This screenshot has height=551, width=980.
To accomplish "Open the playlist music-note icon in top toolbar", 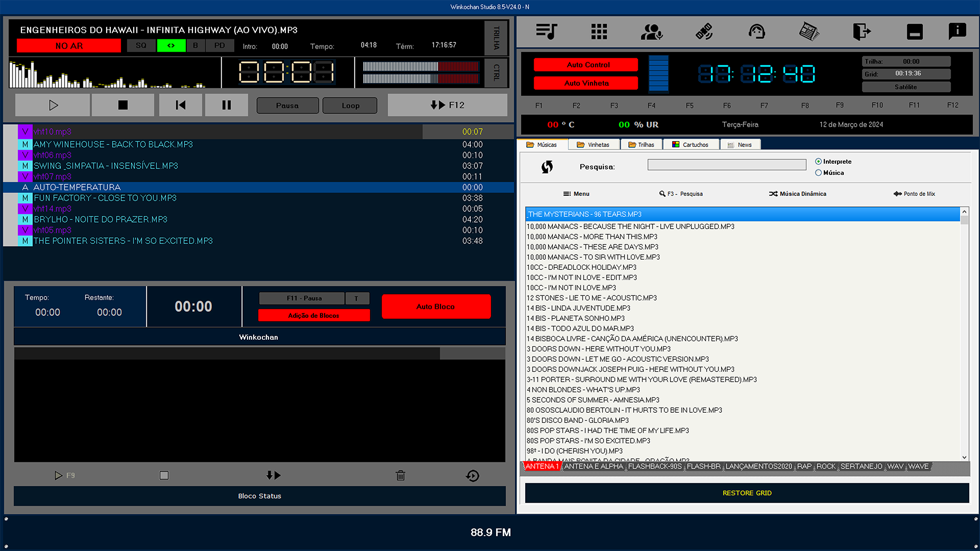I will pyautogui.click(x=546, y=32).
